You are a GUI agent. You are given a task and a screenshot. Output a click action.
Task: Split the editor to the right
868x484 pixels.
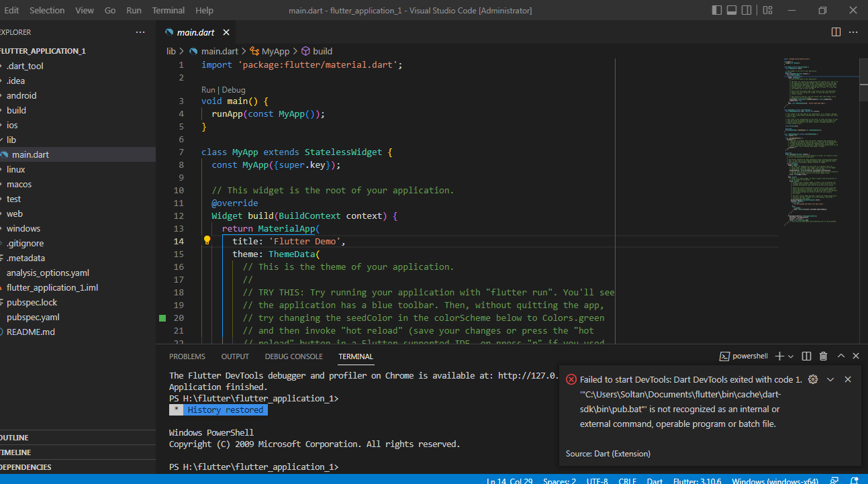(x=836, y=32)
